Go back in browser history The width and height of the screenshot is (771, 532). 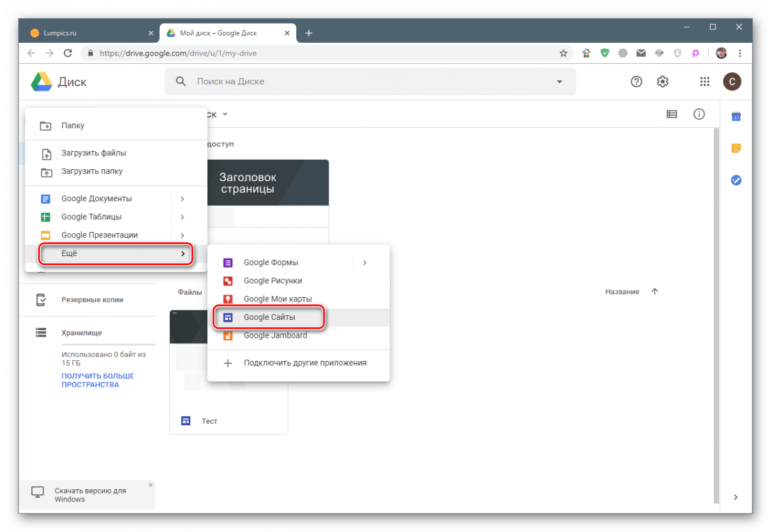31,53
